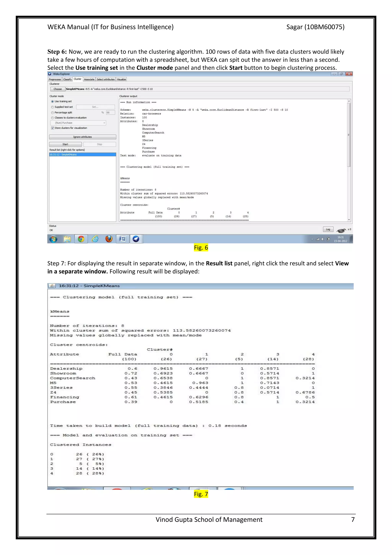This screenshot has width=392, height=555.
Task: Click Show desktop strip at taskbar end
Action: (x=351, y=239)
